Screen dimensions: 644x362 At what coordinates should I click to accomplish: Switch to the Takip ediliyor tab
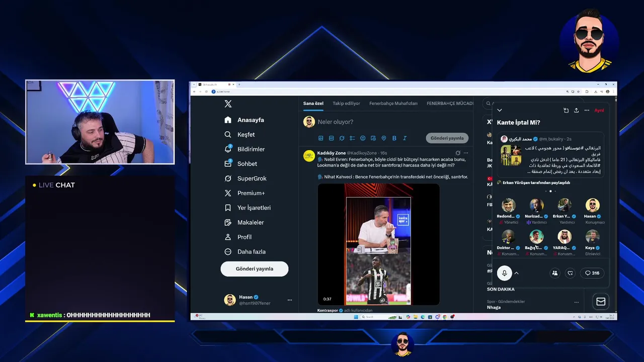coord(346,103)
